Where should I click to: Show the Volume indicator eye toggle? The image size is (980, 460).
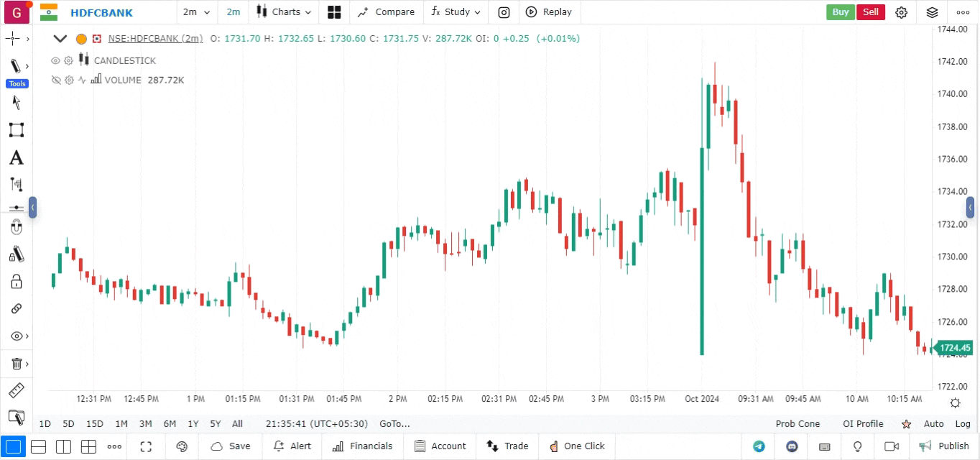(x=56, y=80)
